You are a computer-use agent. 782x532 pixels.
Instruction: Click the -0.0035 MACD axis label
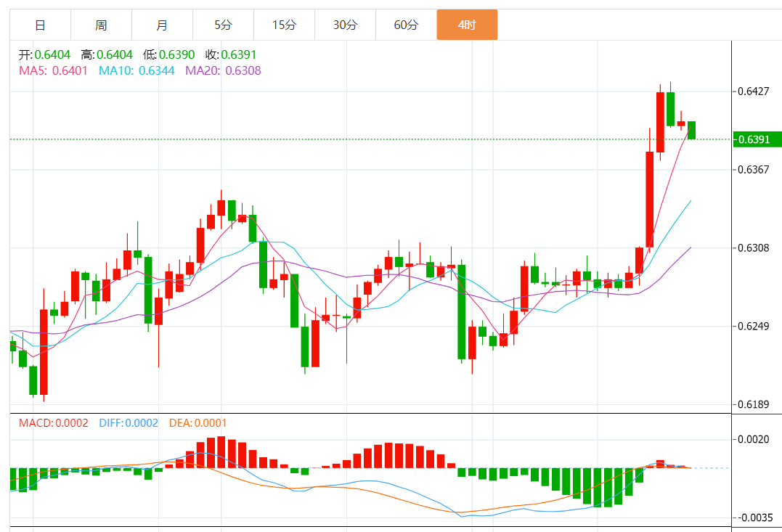click(x=755, y=517)
